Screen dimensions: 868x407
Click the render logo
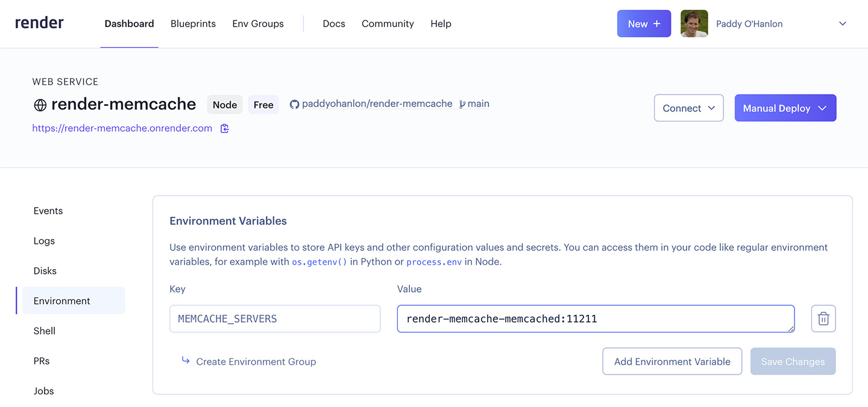click(39, 23)
